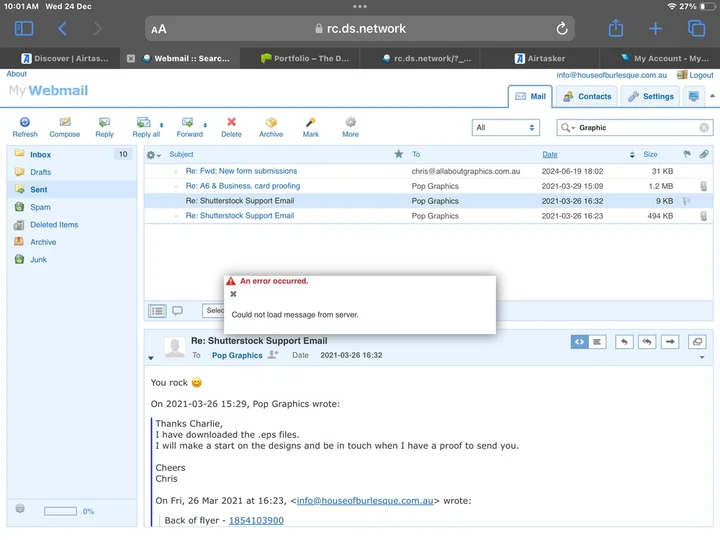Viewport: 720px width, 540px height.
Task: Open the 1854103900 link
Action: pos(256,520)
